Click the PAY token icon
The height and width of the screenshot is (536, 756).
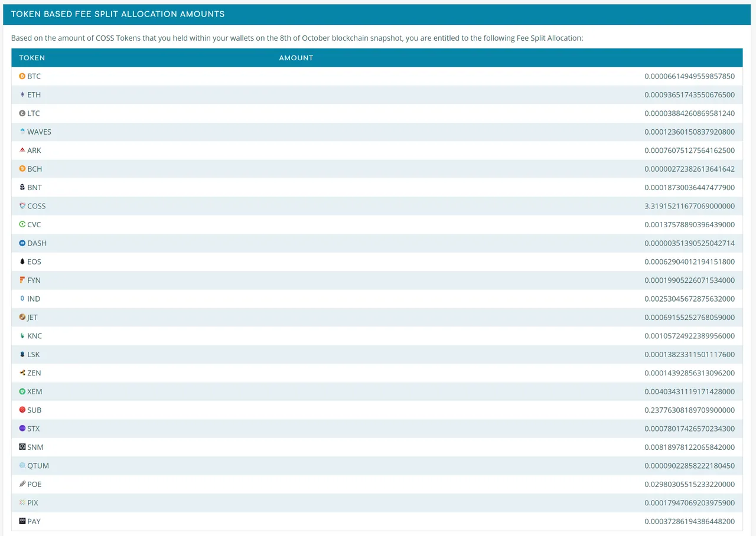(22, 521)
